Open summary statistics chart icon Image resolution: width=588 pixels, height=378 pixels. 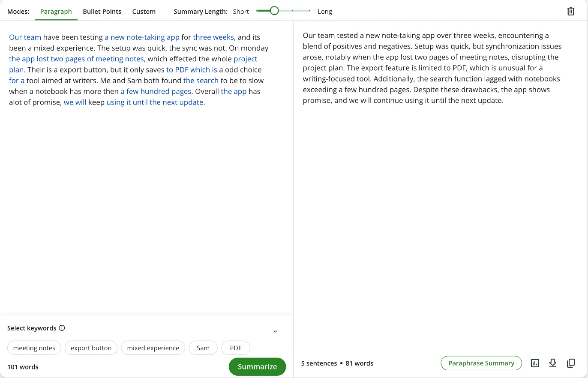tap(534, 363)
